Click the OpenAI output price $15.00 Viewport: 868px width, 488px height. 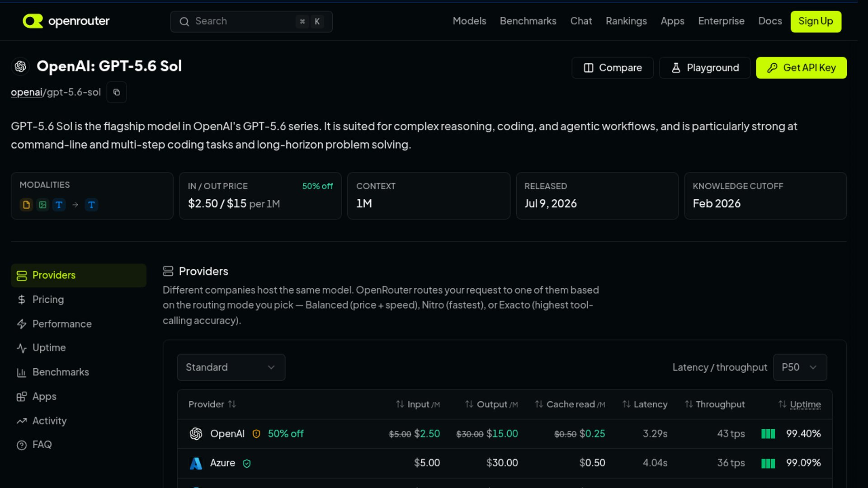click(502, 434)
